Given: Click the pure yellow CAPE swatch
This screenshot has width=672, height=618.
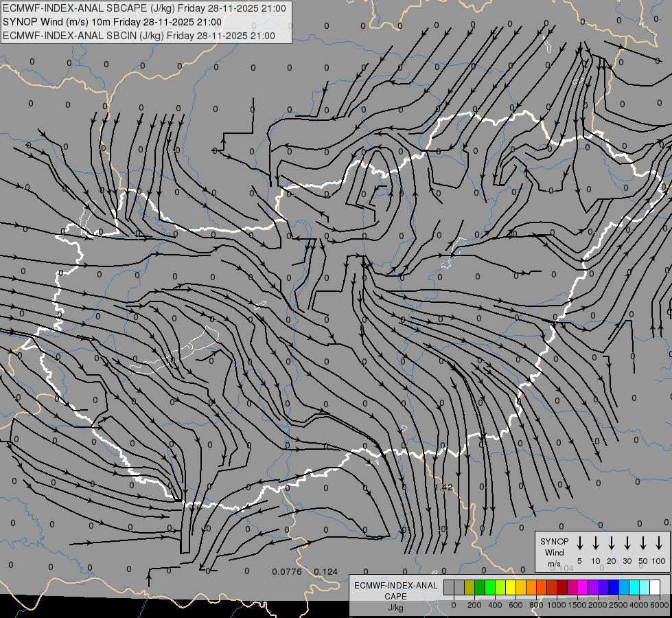Looking at the screenshot, I should tap(511, 587).
